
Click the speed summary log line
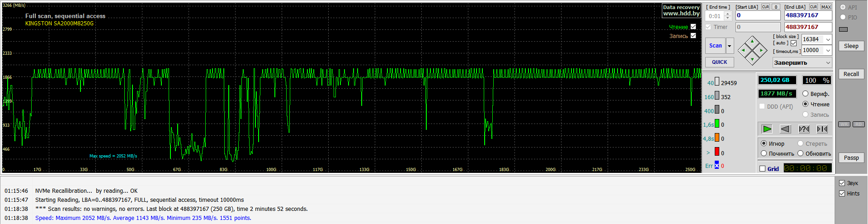[x=143, y=218]
